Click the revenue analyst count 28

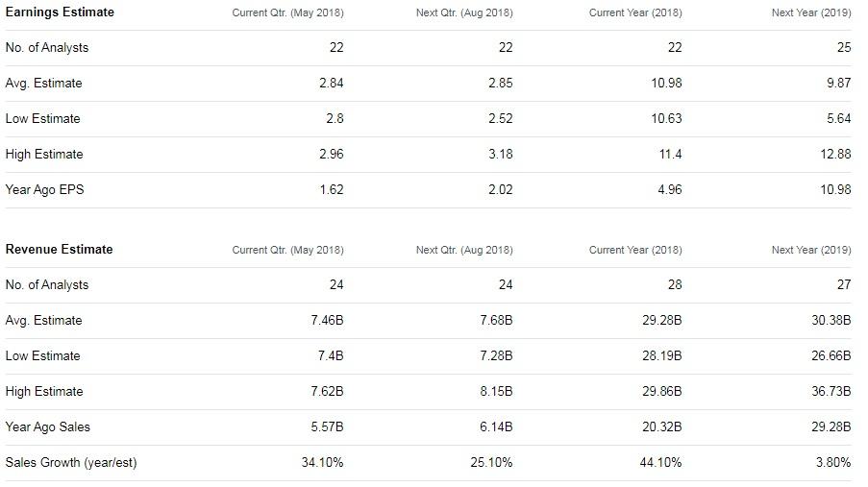(675, 284)
